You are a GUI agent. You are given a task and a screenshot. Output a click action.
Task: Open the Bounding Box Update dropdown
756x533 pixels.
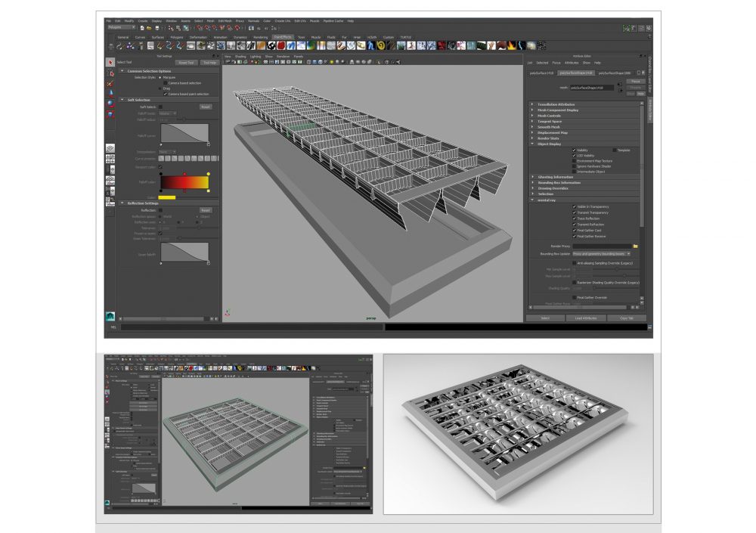point(606,254)
